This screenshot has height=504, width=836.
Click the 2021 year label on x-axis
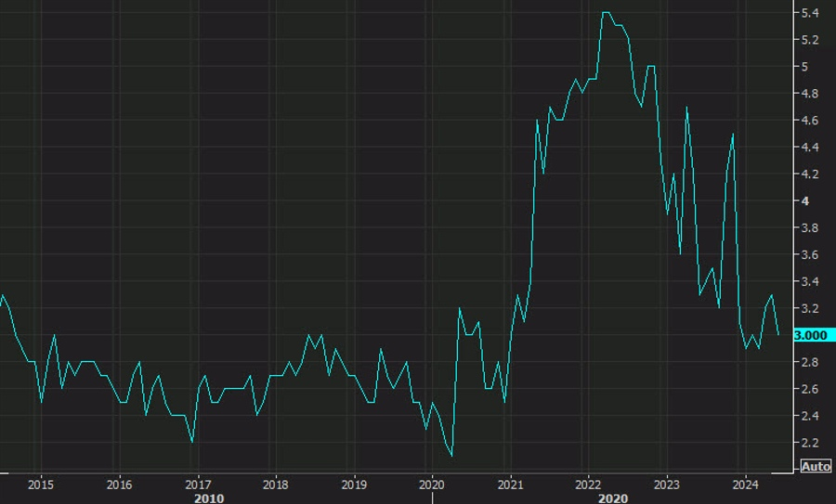[x=510, y=485]
